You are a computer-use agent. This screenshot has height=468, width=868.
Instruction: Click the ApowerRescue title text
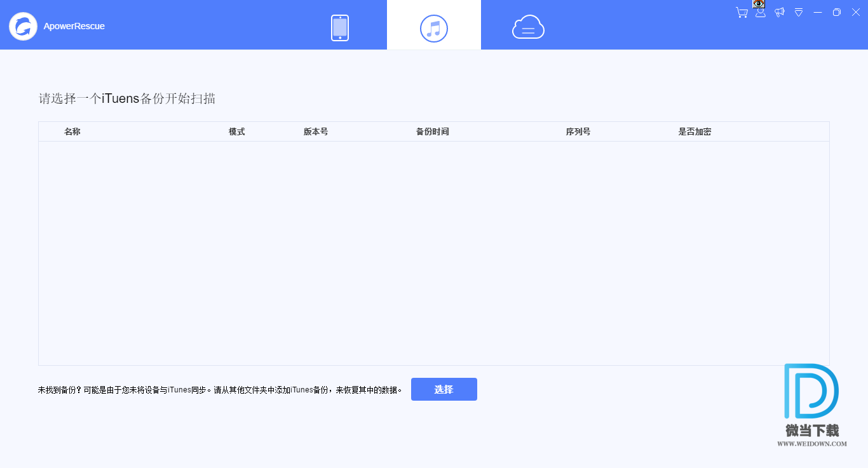(74, 26)
